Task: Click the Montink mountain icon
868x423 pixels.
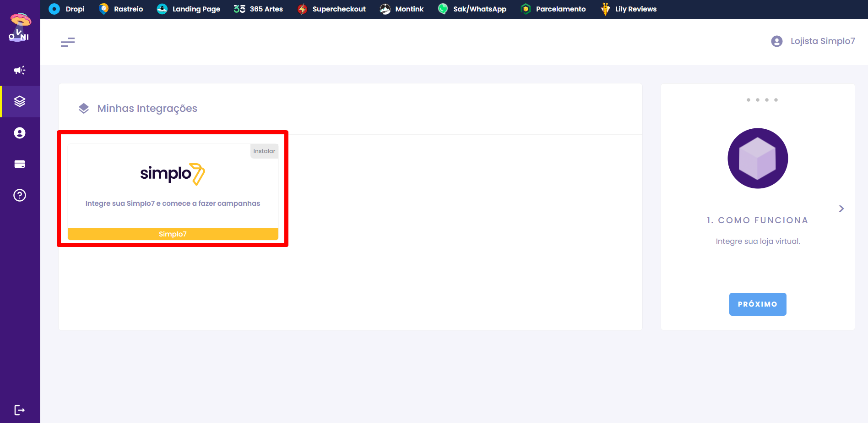Action: (x=385, y=9)
